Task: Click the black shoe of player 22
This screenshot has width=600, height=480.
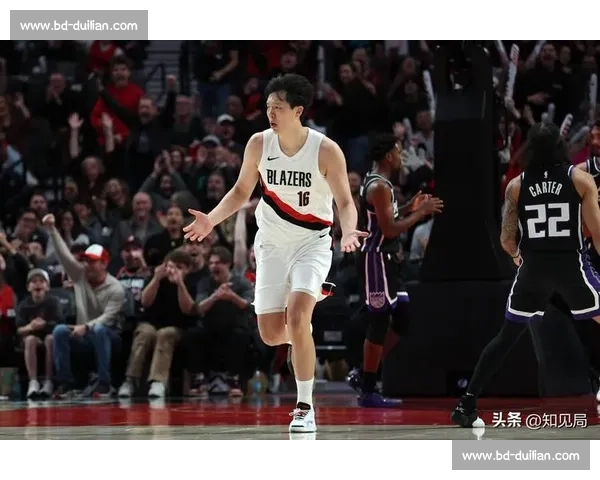Action: (x=466, y=414)
